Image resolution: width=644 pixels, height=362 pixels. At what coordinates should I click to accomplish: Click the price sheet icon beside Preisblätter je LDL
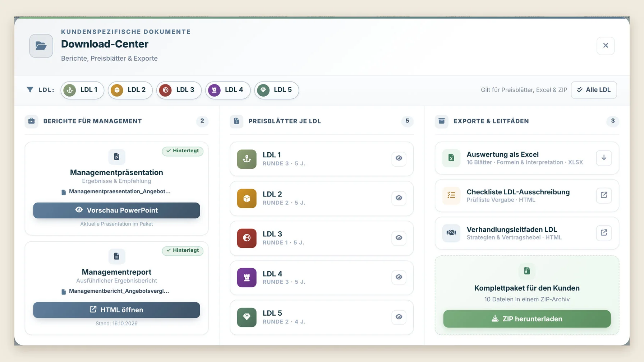click(x=236, y=121)
